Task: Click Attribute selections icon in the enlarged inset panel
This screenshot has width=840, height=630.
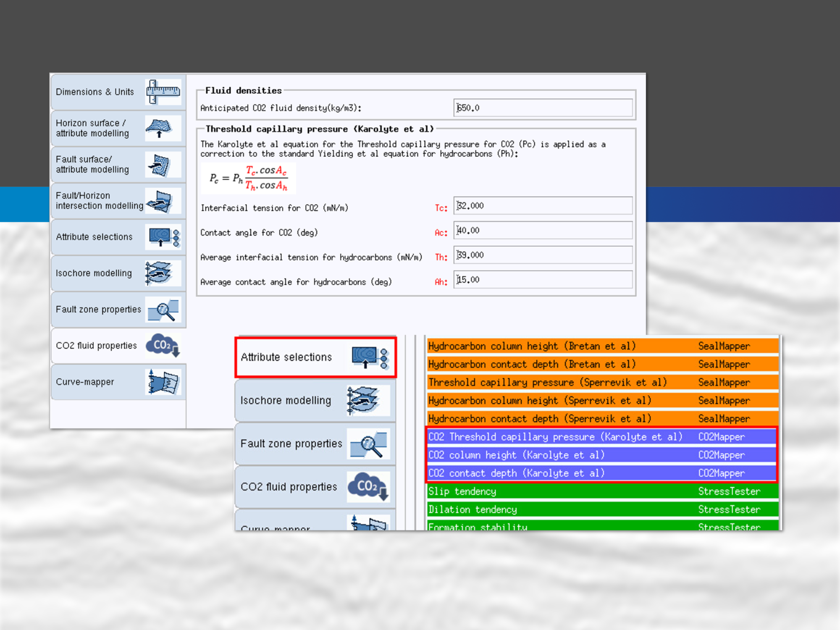Action: (370, 357)
